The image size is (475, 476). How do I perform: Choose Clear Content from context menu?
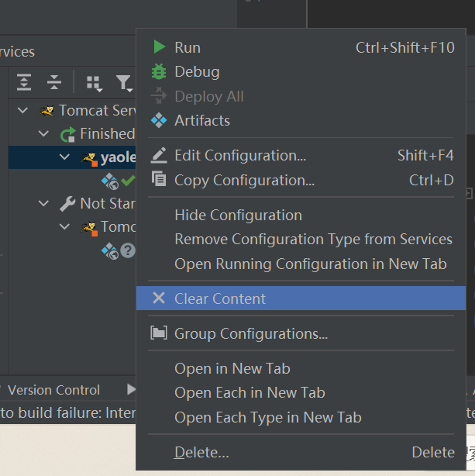click(x=220, y=298)
